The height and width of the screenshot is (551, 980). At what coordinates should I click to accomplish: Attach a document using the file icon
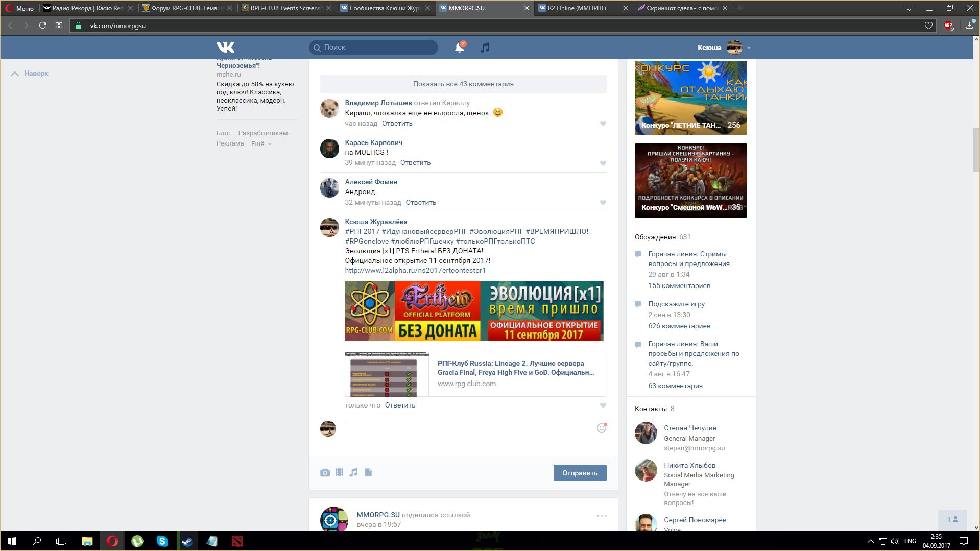pos(368,473)
